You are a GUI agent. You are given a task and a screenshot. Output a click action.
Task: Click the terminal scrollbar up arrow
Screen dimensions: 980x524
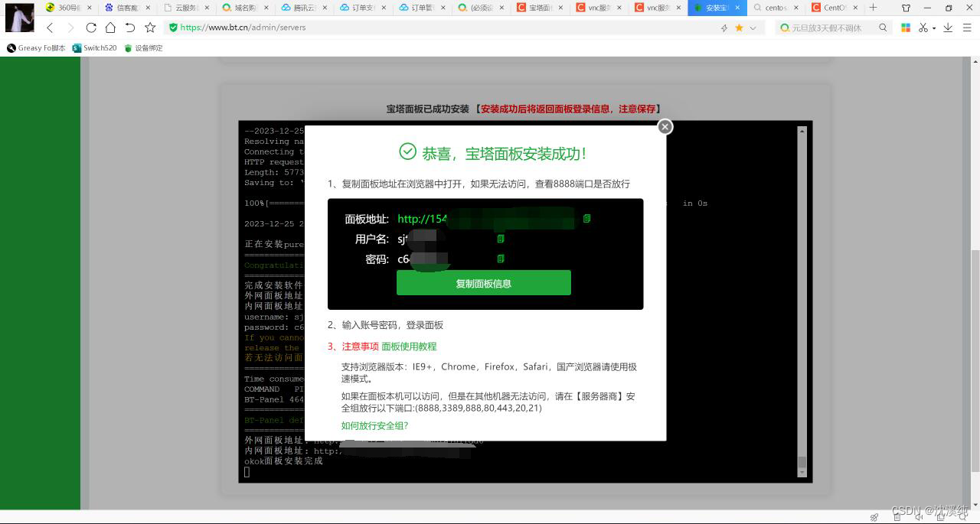pyautogui.click(x=802, y=131)
